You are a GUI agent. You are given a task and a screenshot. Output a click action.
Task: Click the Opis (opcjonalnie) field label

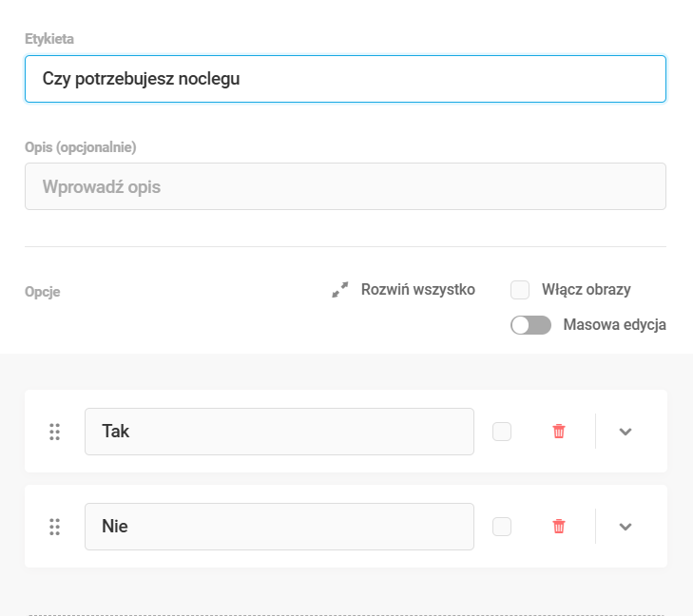point(81,147)
